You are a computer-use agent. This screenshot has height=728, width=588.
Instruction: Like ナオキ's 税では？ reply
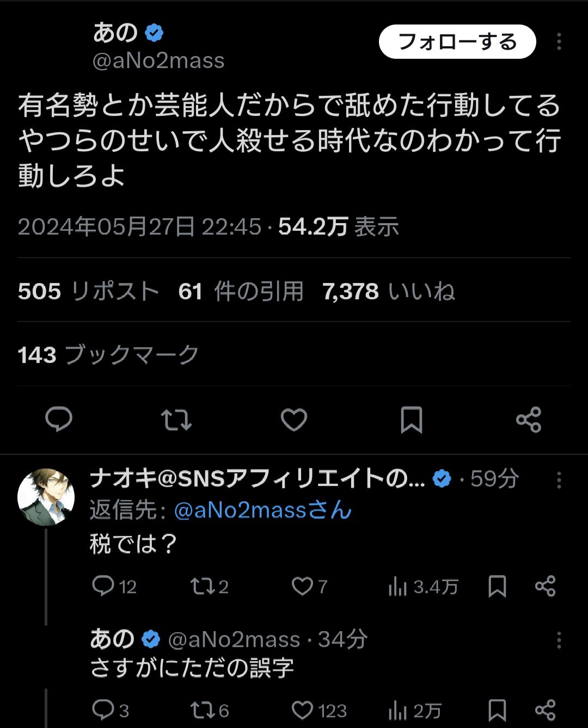pos(303,587)
